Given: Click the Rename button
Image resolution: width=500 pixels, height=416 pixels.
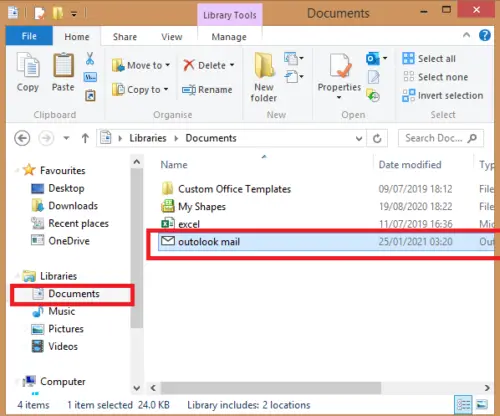Looking at the screenshot, I should [x=207, y=90].
